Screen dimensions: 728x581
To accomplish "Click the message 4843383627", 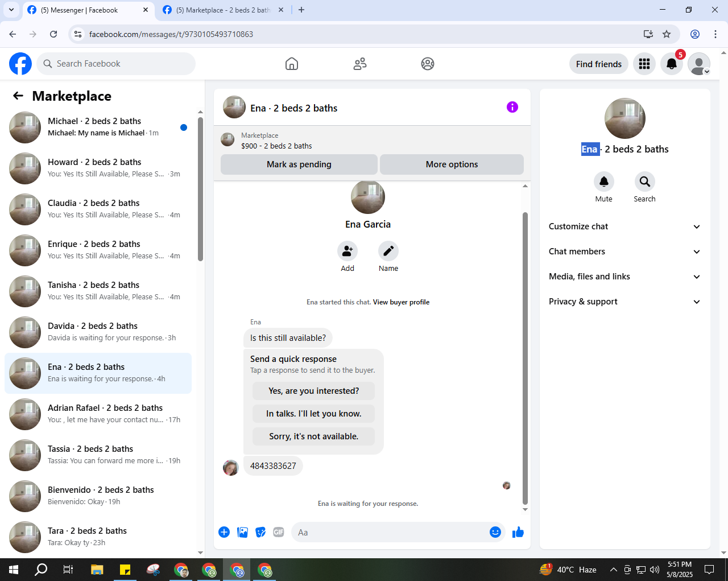I will (x=273, y=466).
